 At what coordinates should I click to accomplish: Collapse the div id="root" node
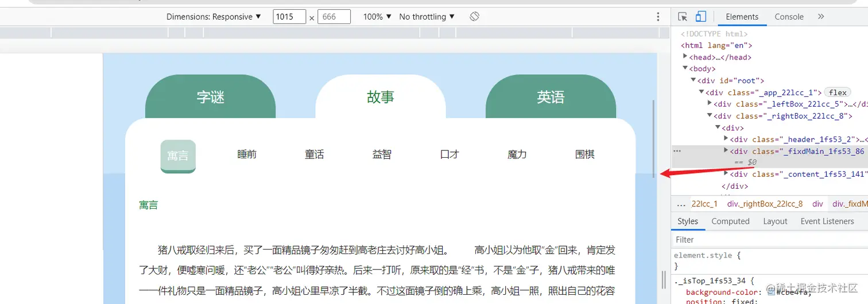[693, 80]
